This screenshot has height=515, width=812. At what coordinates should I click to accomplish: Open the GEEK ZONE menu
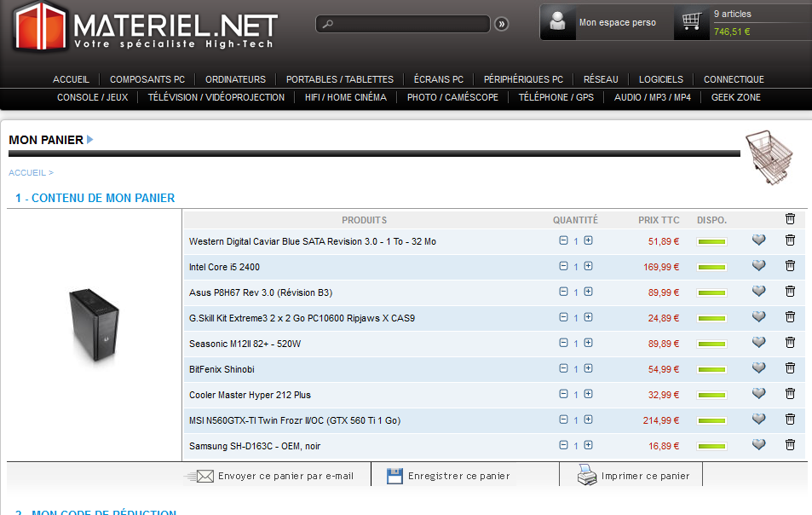(x=736, y=97)
